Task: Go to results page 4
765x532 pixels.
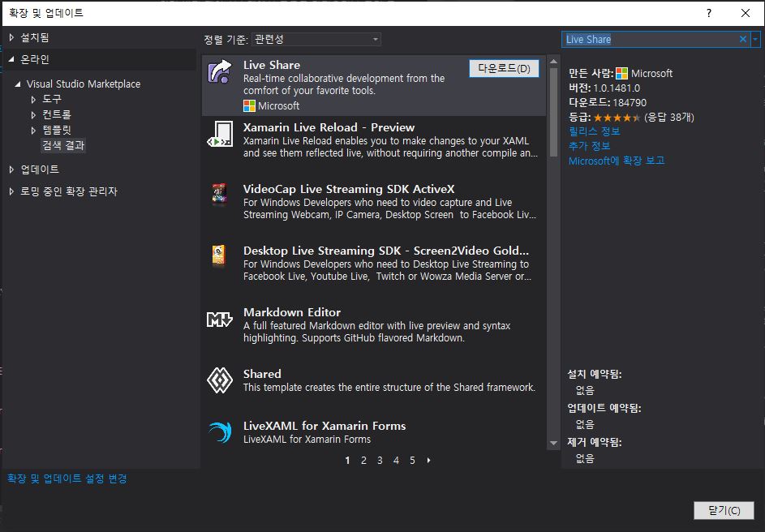Action: coord(396,461)
